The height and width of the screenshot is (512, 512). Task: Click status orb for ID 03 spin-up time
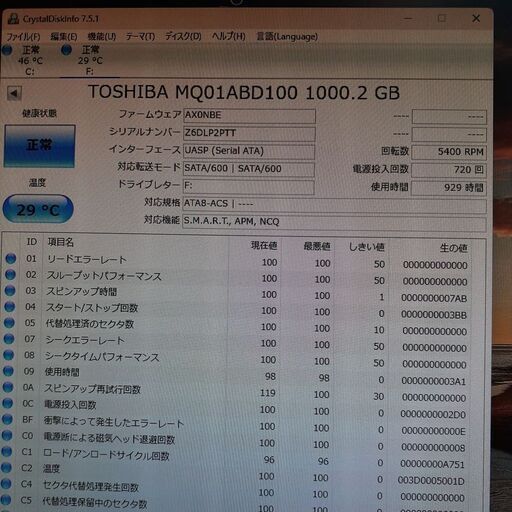(x=10, y=290)
